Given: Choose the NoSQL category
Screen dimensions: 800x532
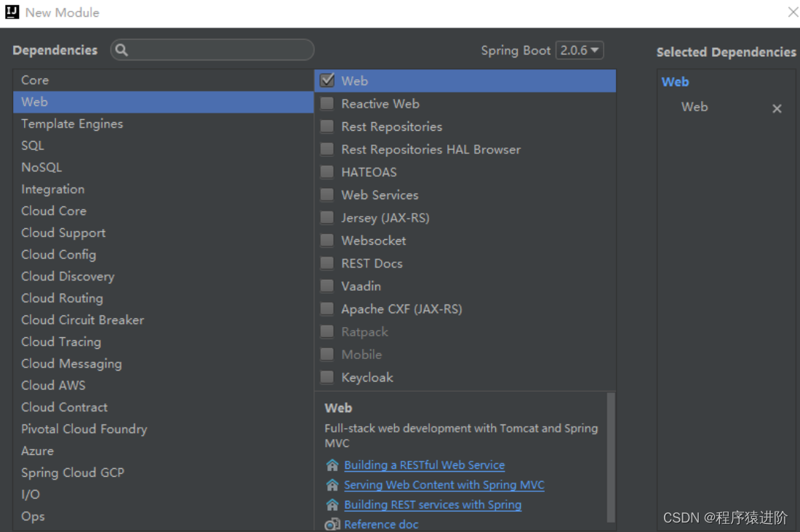Looking at the screenshot, I should point(163,167).
